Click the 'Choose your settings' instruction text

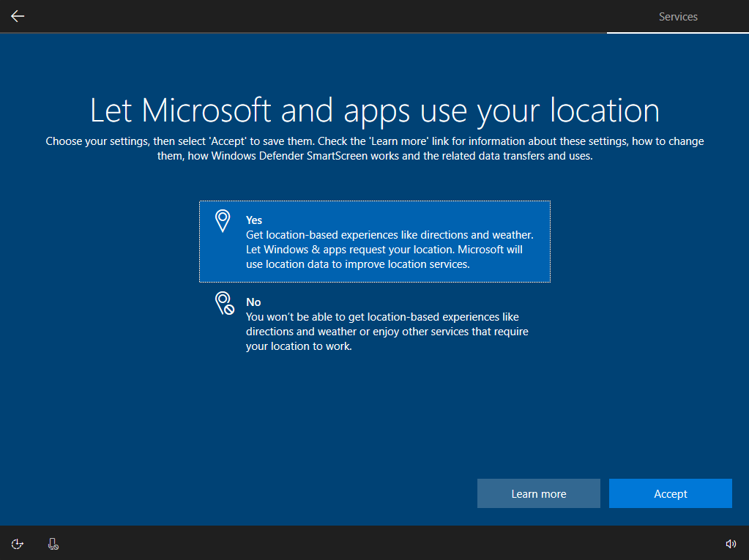click(375, 149)
